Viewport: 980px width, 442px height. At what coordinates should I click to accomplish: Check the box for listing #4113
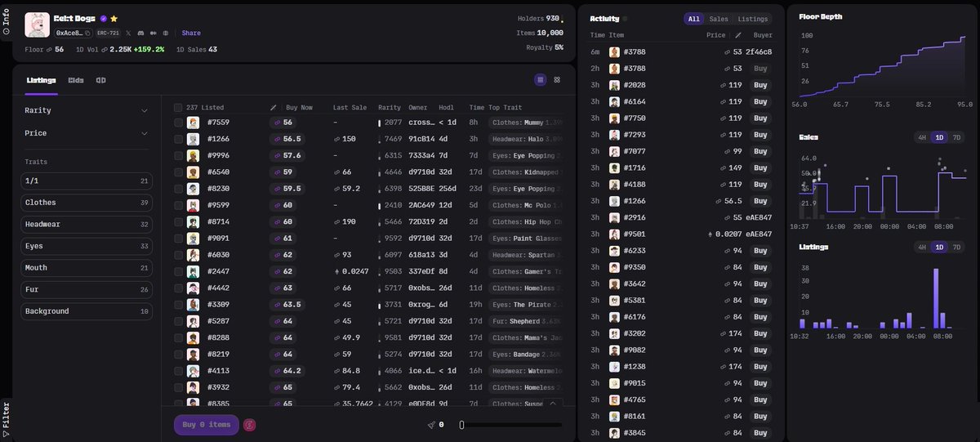[x=178, y=371]
